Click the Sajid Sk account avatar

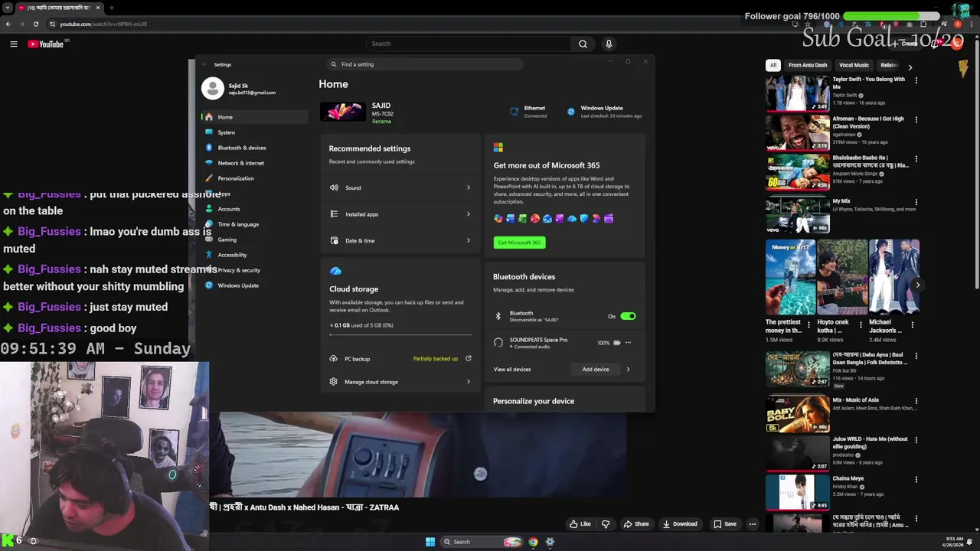point(212,89)
